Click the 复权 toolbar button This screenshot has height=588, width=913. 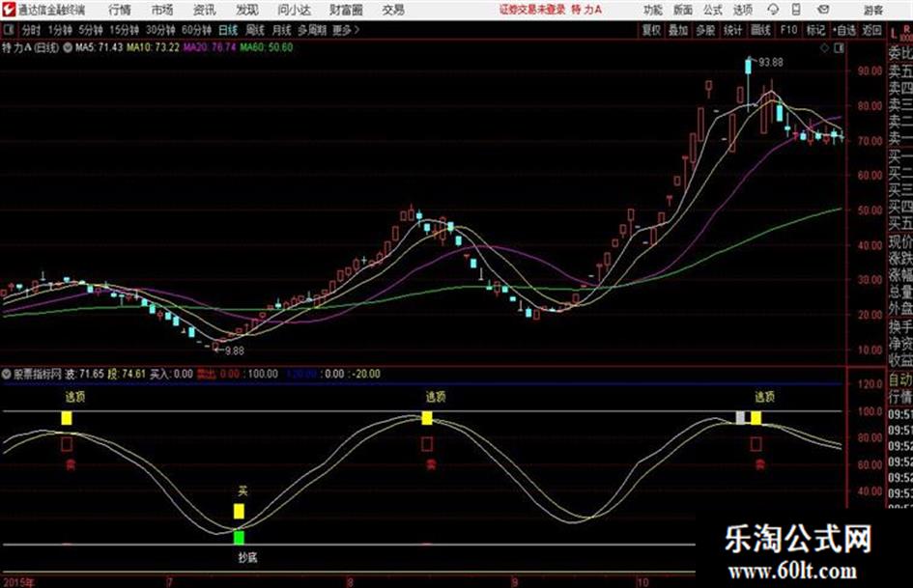click(651, 30)
